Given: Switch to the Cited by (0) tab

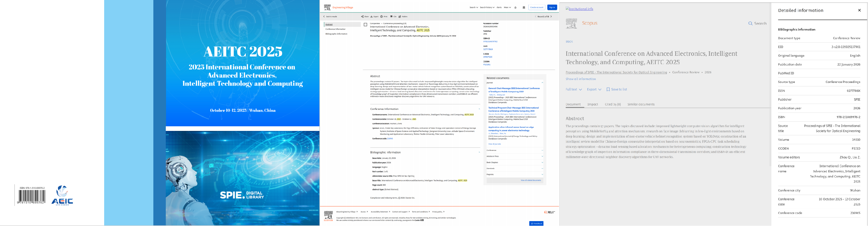Looking at the screenshot, I should pyautogui.click(x=613, y=105).
